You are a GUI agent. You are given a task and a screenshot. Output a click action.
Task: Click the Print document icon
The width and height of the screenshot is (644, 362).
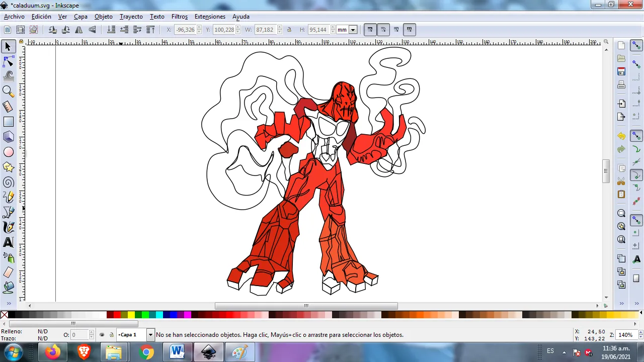(621, 84)
